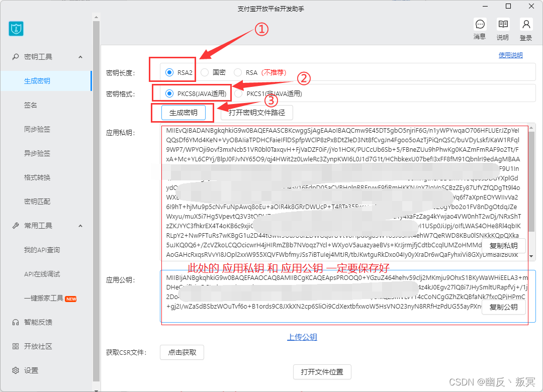The width and height of the screenshot is (543, 392).
Task: Select the 国密 key length option
Action: tap(205, 72)
